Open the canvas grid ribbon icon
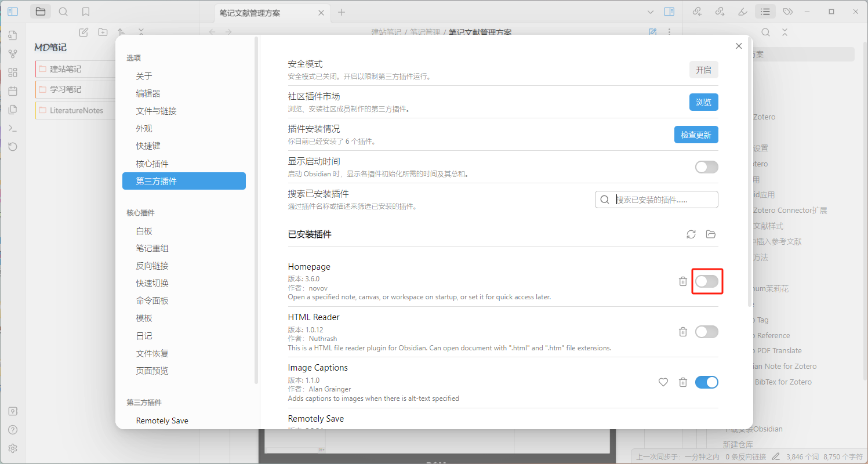868x464 pixels. (x=13, y=72)
